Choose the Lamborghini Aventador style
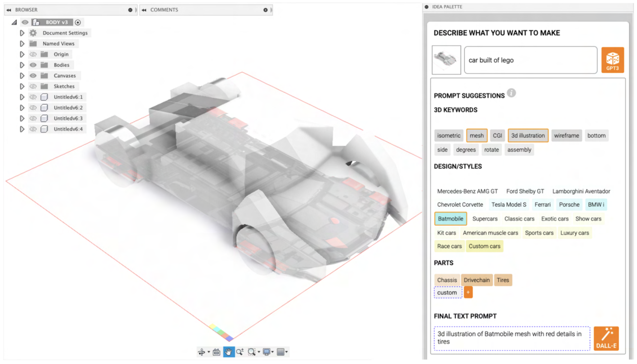Image resolution: width=637 pixels, height=364 pixels. tap(581, 191)
